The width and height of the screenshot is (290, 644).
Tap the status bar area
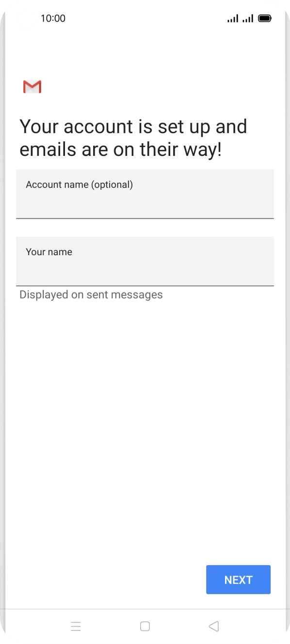[x=145, y=18]
